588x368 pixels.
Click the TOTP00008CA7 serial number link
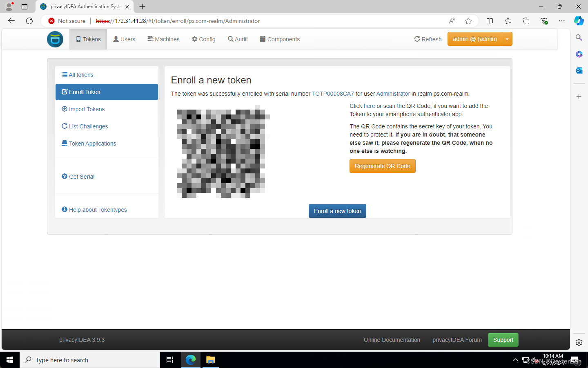point(333,94)
